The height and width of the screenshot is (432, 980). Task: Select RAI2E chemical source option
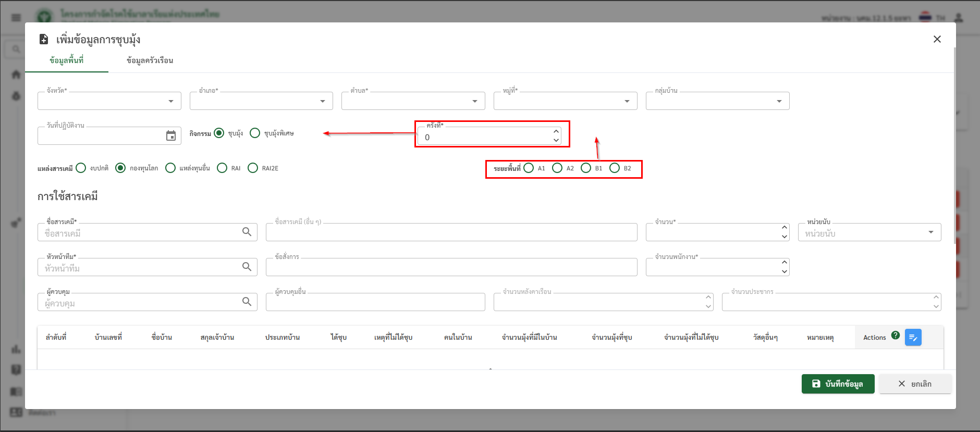pyautogui.click(x=253, y=168)
